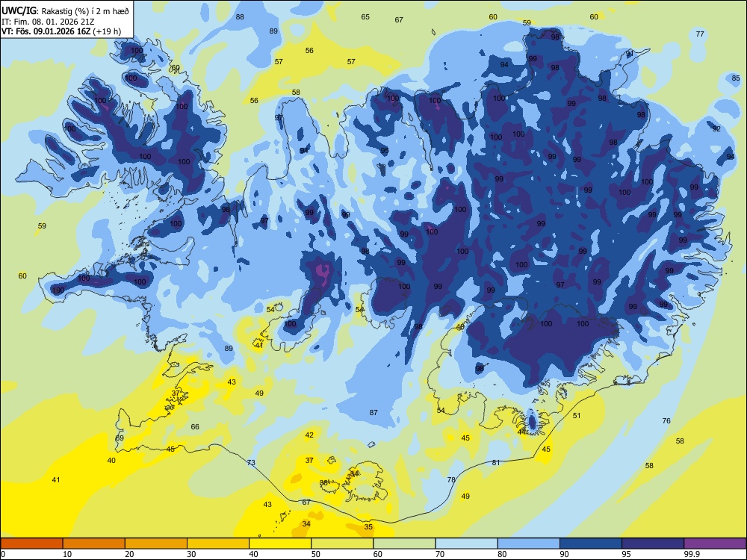The image size is (747, 560).
Task: Click the 0–10 dark orange legend swatch
Action: [x=31, y=544]
